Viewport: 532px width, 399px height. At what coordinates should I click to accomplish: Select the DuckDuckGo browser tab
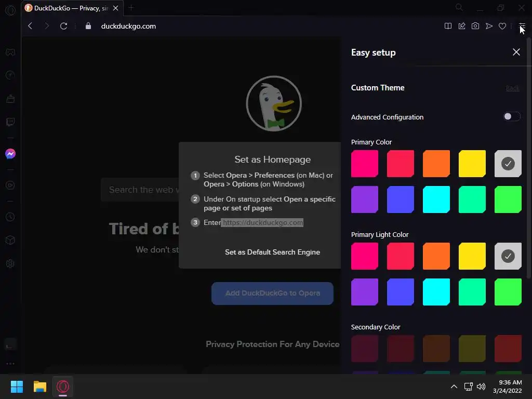click(x=73, y=8)
